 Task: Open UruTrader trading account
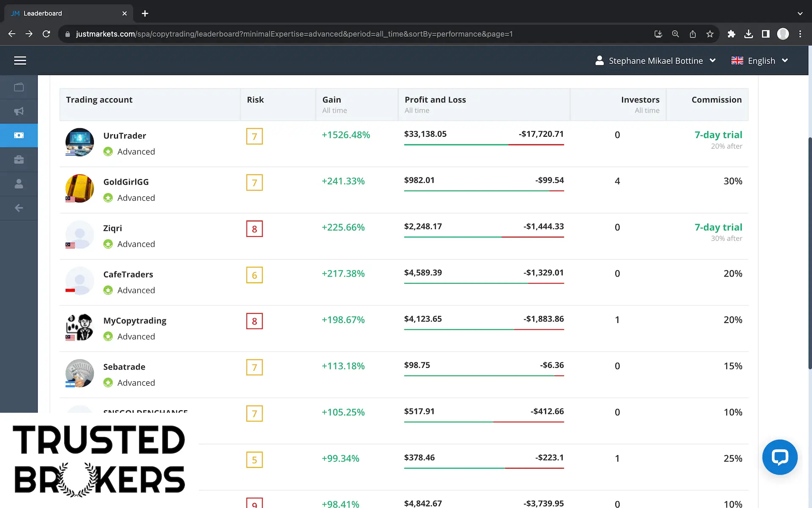(x=124, y=136)
